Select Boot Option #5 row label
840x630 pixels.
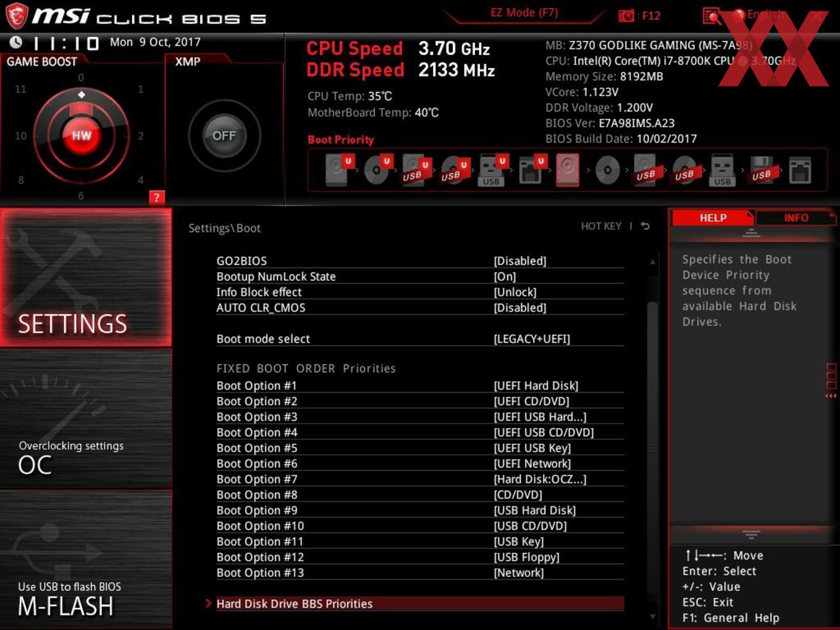click(257, 448)
